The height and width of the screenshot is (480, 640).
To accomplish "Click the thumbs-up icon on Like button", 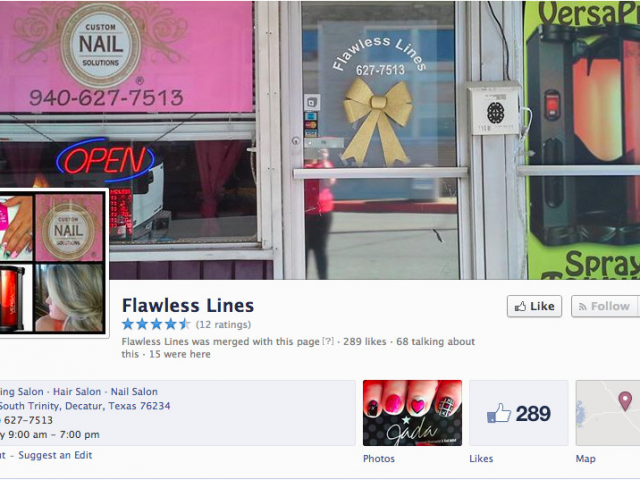I will 520,307.
